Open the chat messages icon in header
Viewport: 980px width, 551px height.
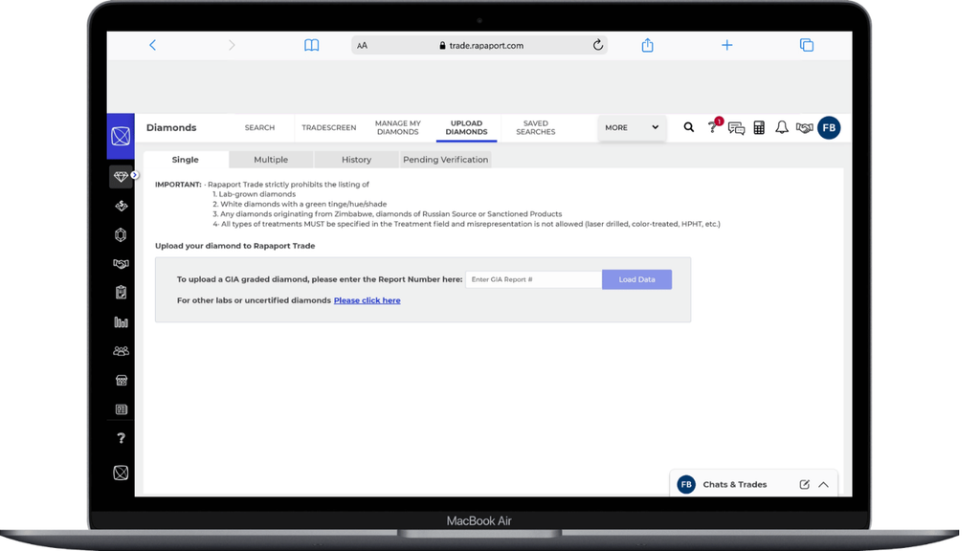pos(736,128)
